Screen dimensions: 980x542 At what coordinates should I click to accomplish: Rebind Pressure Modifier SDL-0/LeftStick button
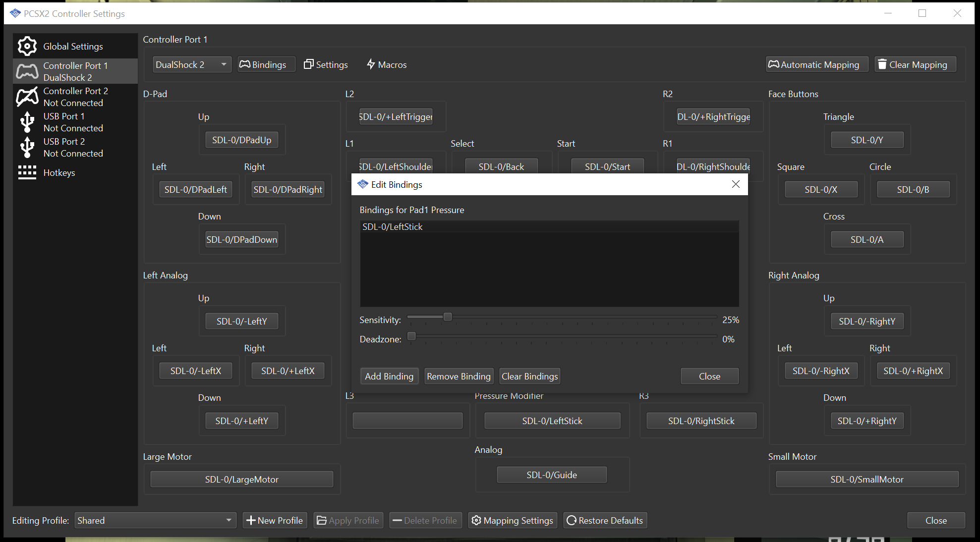click(x=552, y=421)
